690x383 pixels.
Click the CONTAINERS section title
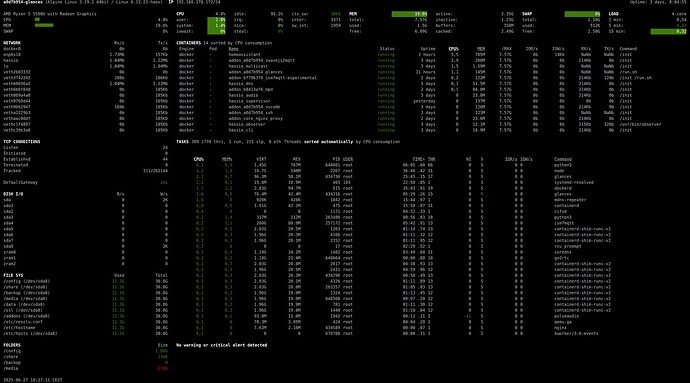click(x=188, y=43)
